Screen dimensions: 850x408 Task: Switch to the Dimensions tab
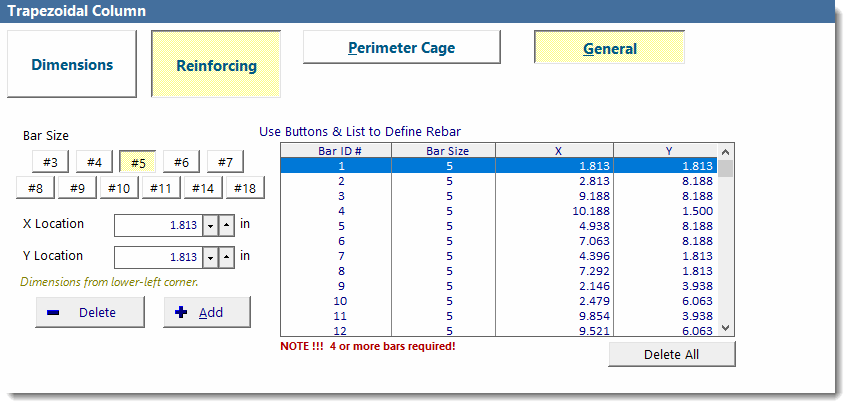pos(72,65)
